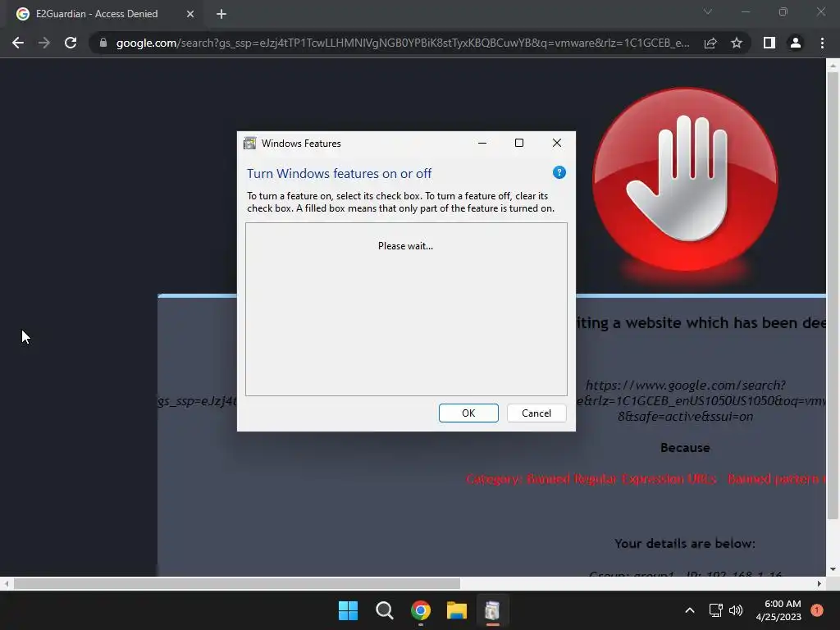Click the scroll left arrow

pos(7,583)
